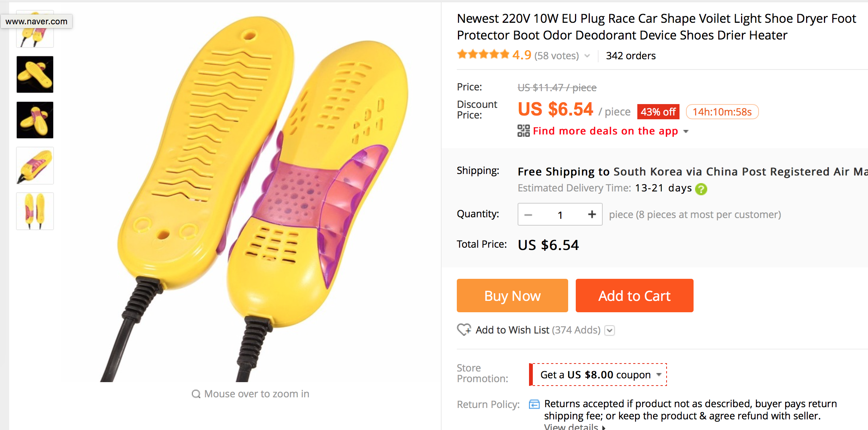This screenshot has height=430, width=868.
Task: Select the third product thumbnail
Action: (x=35, y=120)
